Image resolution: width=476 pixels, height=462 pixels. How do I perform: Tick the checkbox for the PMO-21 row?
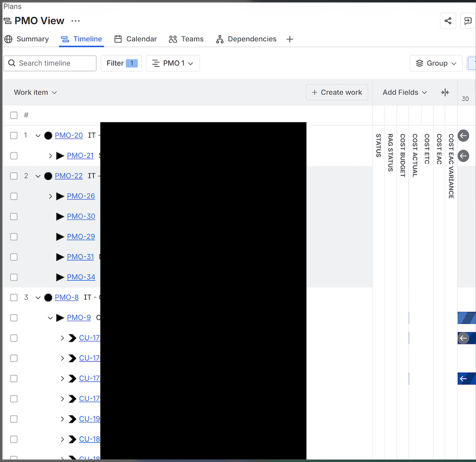point(14,156)
